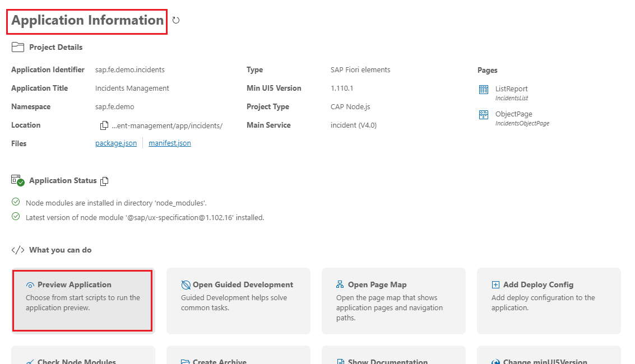635x364 pixels.
Task: Click the Guided Development compass icon
Action: point(186,285)
